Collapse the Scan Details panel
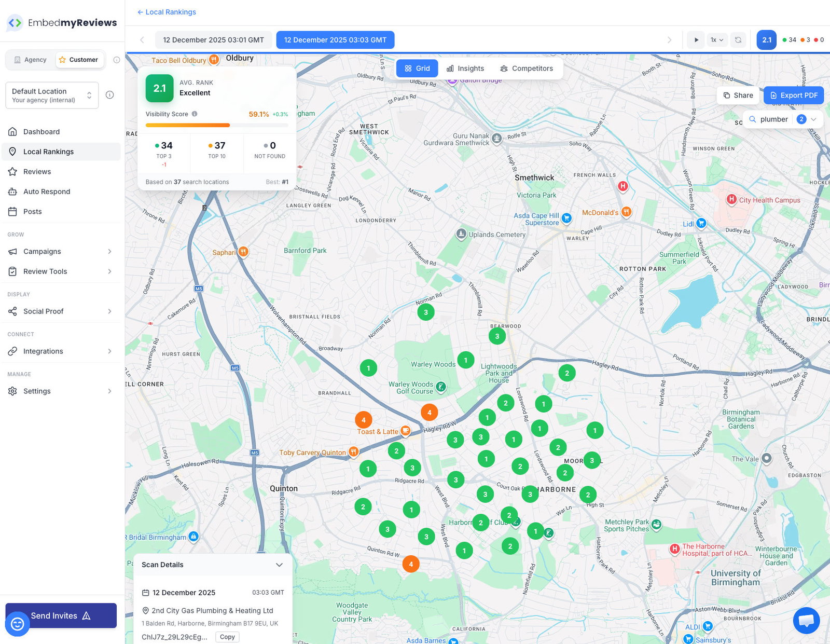830x644 pixels. 279,565
